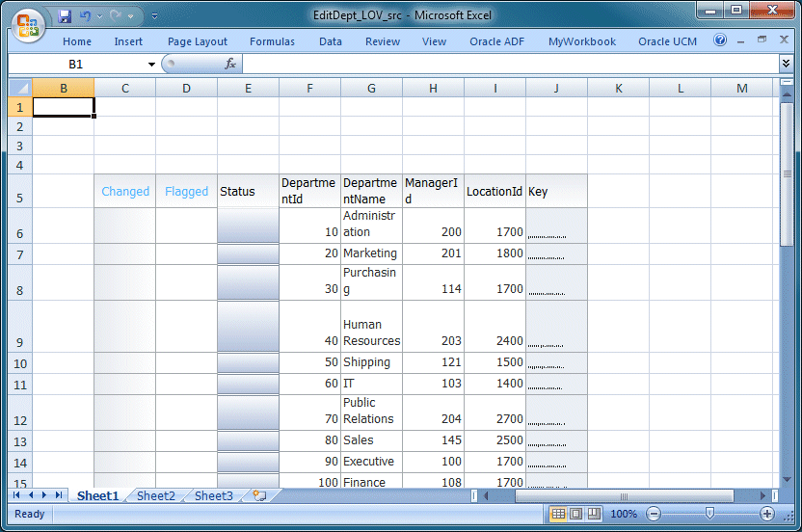Click the Changed column header cell

(125, 192)
